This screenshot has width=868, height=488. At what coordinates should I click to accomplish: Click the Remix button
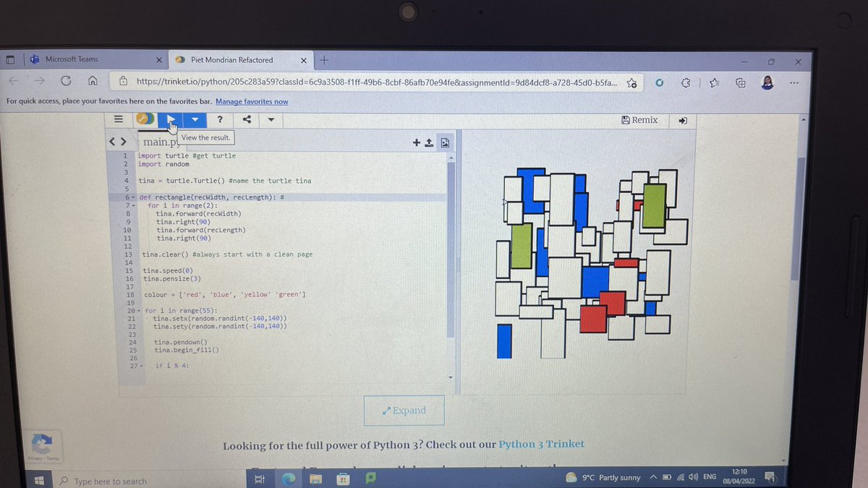pyautogui.click(x=639, y=120)
